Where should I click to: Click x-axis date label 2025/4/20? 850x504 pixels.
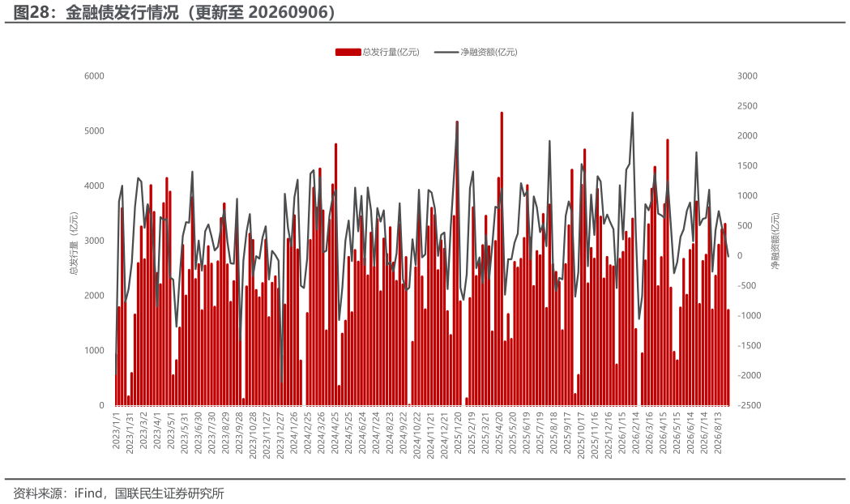(x=498, y=434)
